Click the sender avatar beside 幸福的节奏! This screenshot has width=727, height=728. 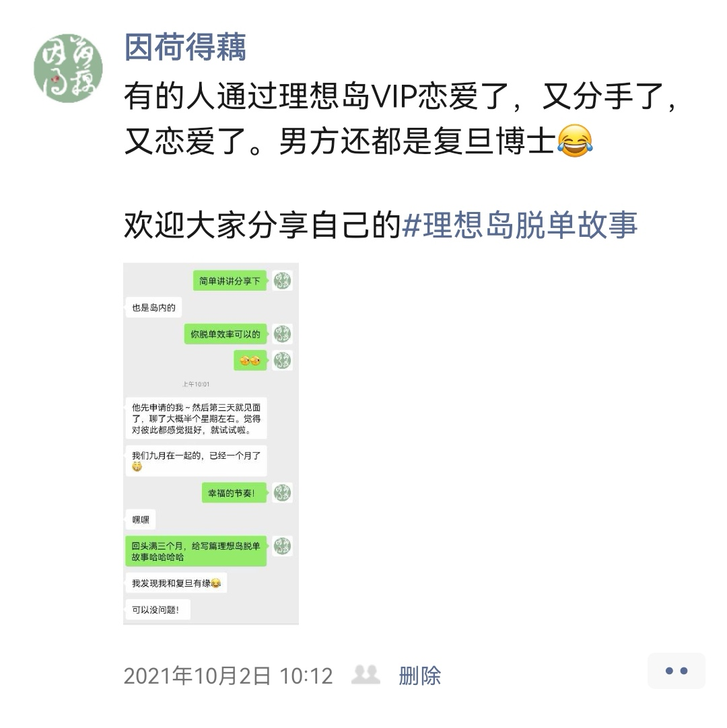pos(282,493)
